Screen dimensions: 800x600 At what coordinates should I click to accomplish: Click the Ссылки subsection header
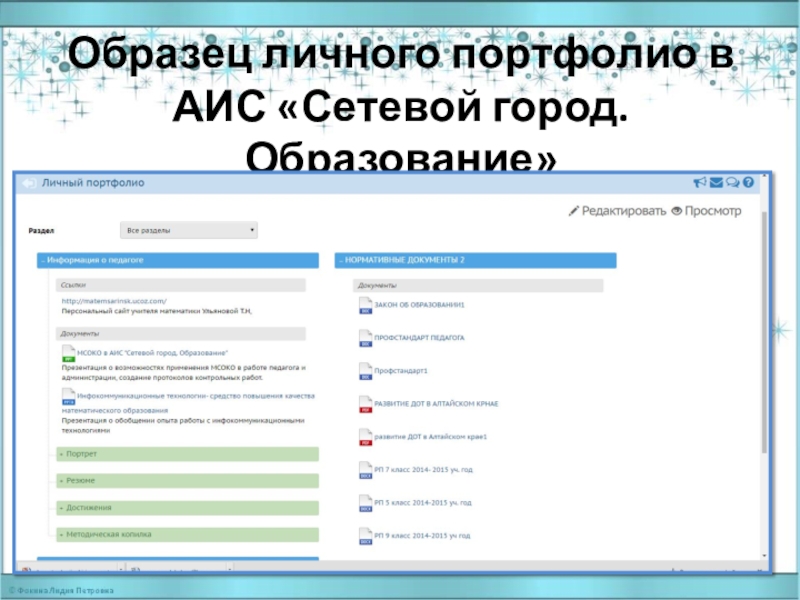coord(181,285)
